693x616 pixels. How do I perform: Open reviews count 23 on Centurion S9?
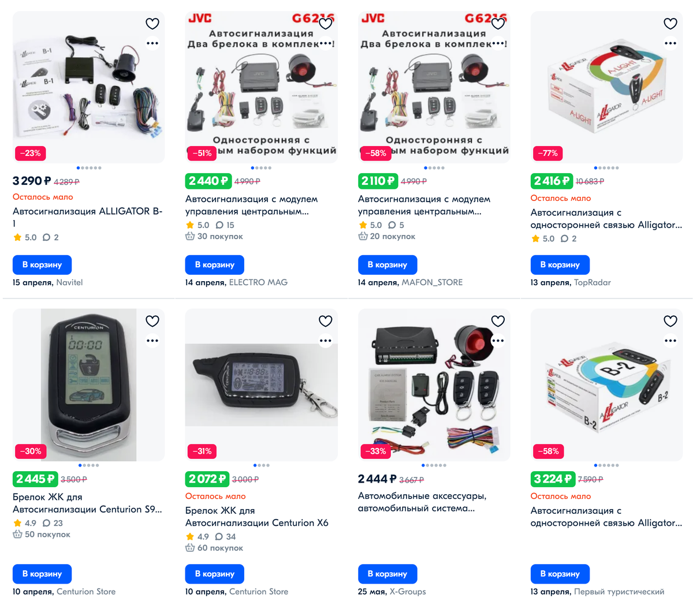pos(53,523)
